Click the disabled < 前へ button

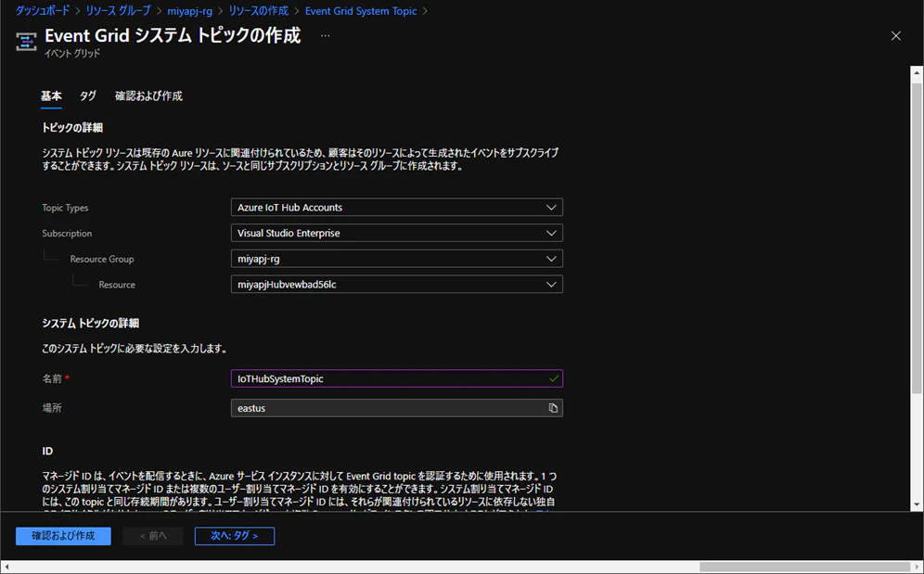point(153,536)
